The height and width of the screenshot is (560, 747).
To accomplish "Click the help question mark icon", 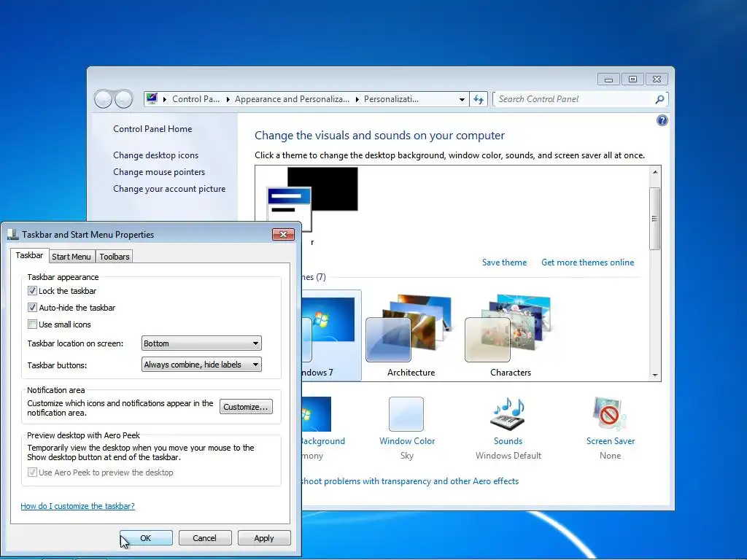I will point(662,120).
